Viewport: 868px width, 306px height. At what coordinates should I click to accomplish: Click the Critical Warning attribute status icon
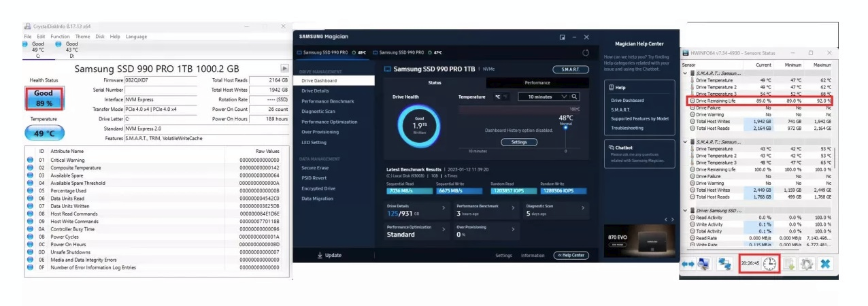point(30,160)
